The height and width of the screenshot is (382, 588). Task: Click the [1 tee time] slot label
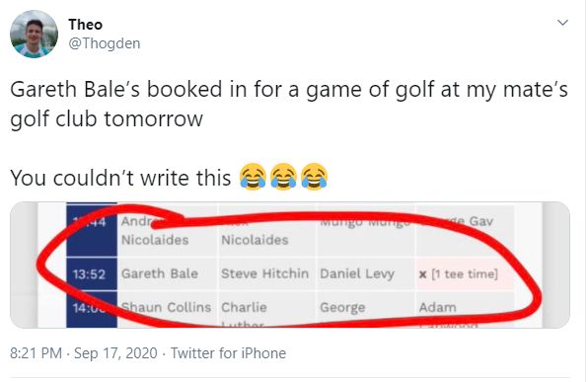coord(465,274)
